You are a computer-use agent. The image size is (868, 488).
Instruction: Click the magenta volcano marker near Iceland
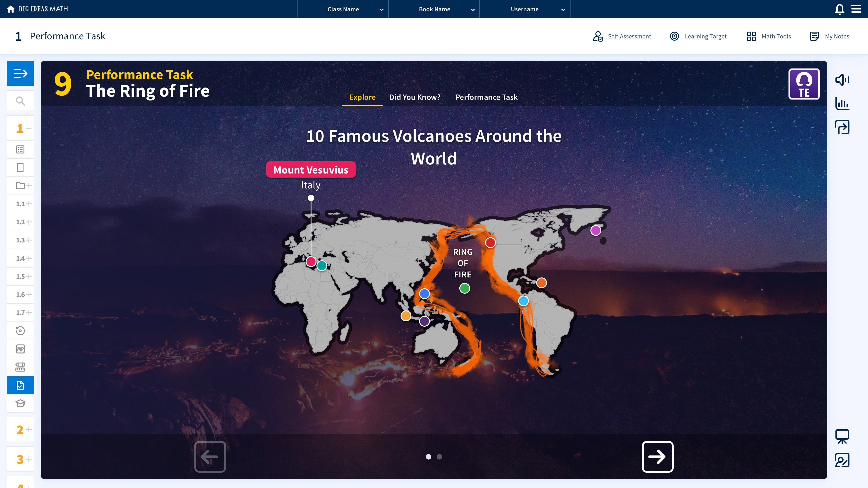click(x=596, y=230)
